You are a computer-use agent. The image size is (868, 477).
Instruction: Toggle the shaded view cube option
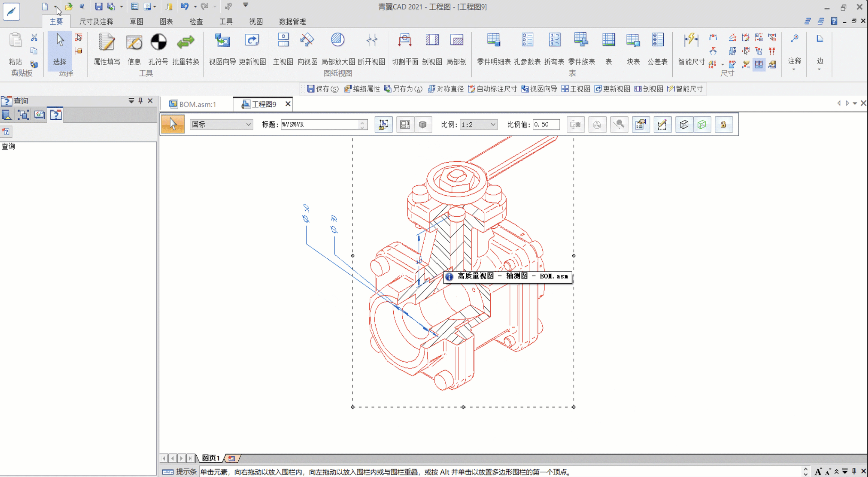coord(423,124)
